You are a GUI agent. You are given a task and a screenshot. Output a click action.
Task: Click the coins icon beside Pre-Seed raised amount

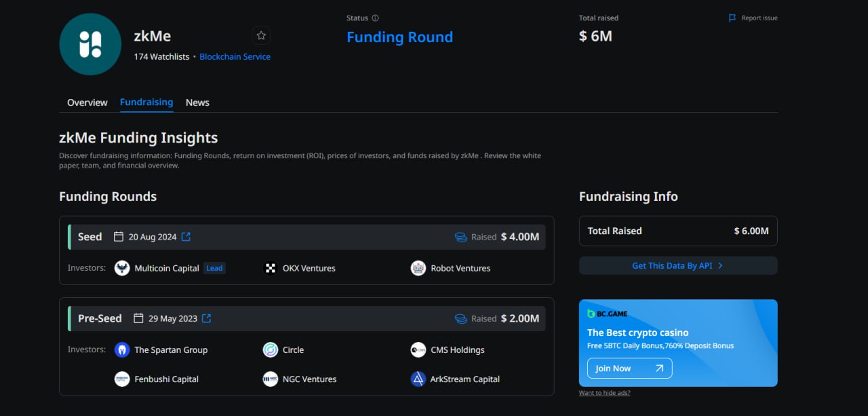pos(461,318)
